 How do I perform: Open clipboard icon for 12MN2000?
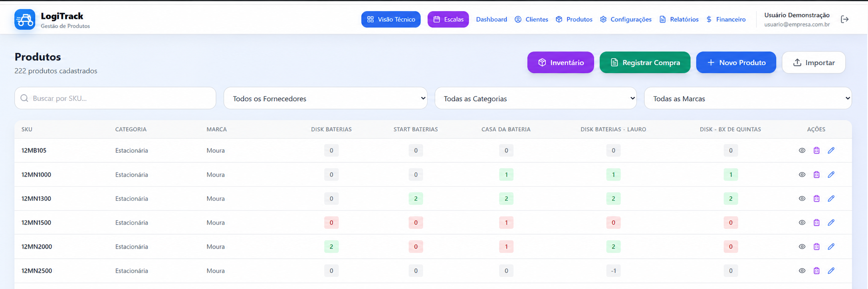coord(816,247)
